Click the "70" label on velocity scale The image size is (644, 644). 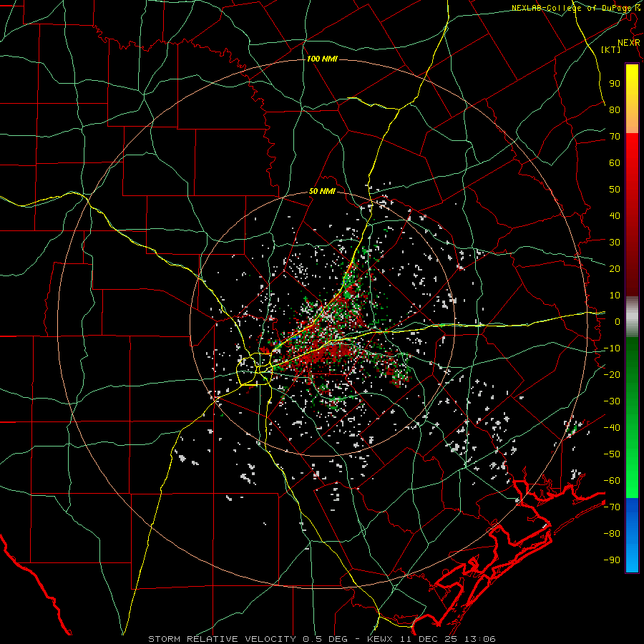tap(615, 137)
